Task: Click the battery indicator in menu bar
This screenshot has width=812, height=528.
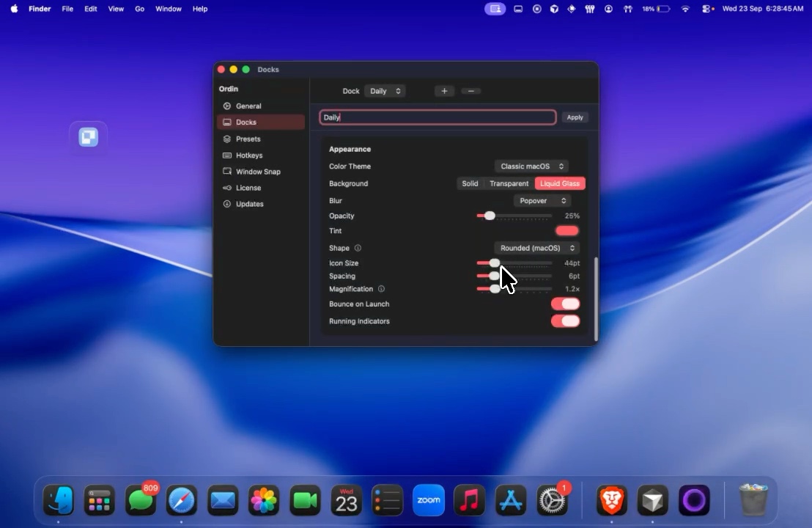Action: coord(656,9)
